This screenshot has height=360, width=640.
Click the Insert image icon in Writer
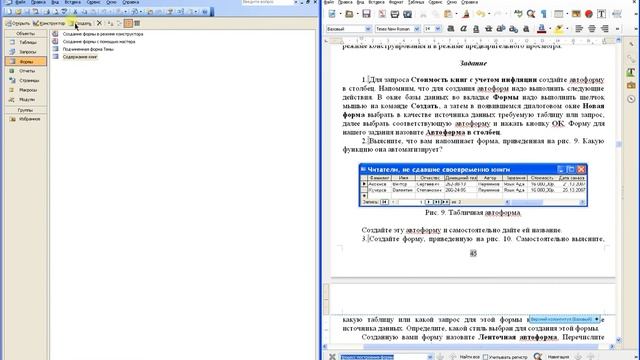pos(576,14)
